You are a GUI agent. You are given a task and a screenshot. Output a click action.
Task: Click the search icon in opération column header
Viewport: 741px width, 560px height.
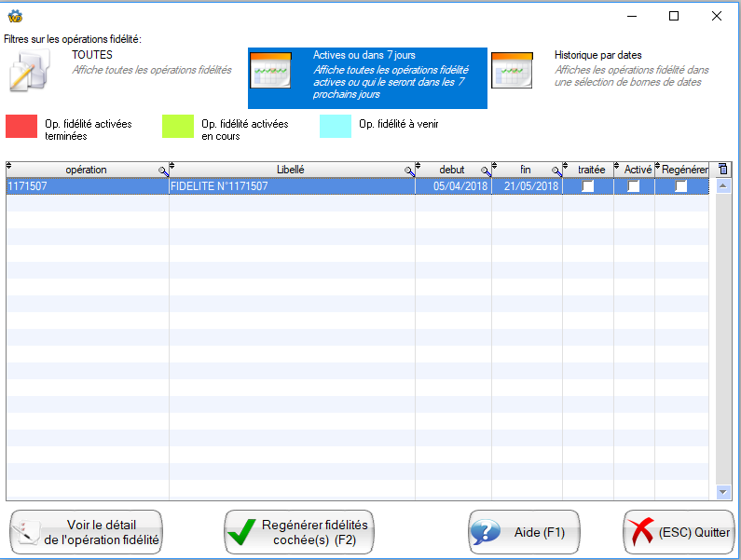(163, 171)
